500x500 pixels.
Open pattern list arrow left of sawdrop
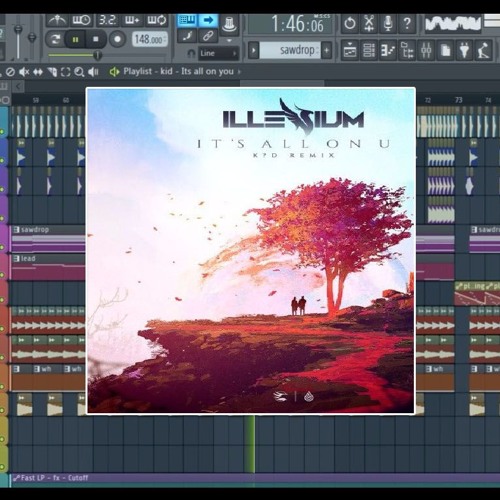coord(253,51)
